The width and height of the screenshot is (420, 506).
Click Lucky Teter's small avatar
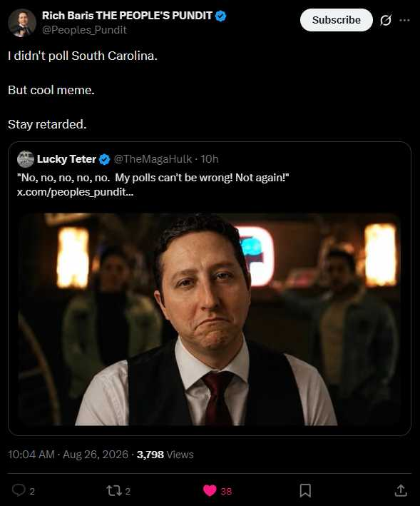pos(26,159)
